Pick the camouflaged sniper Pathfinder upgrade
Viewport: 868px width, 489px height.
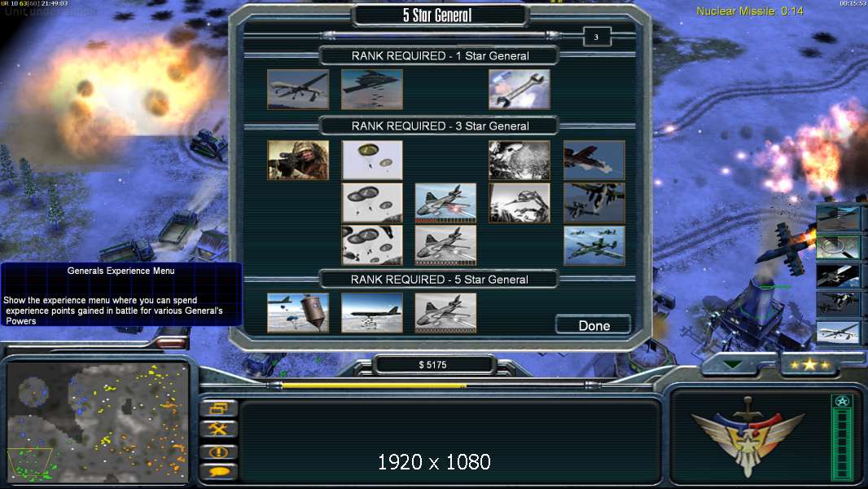298,160
